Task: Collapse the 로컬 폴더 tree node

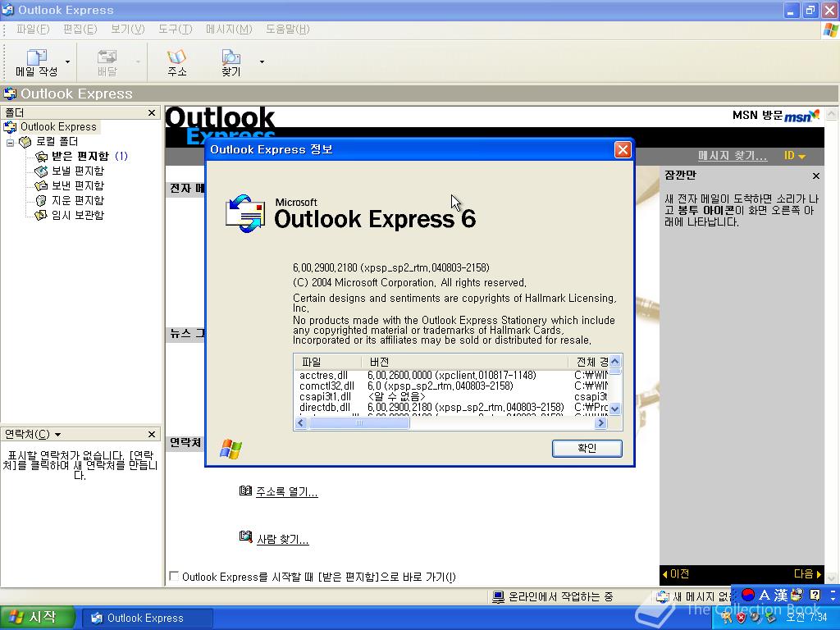Action: [x=10, y=143]
